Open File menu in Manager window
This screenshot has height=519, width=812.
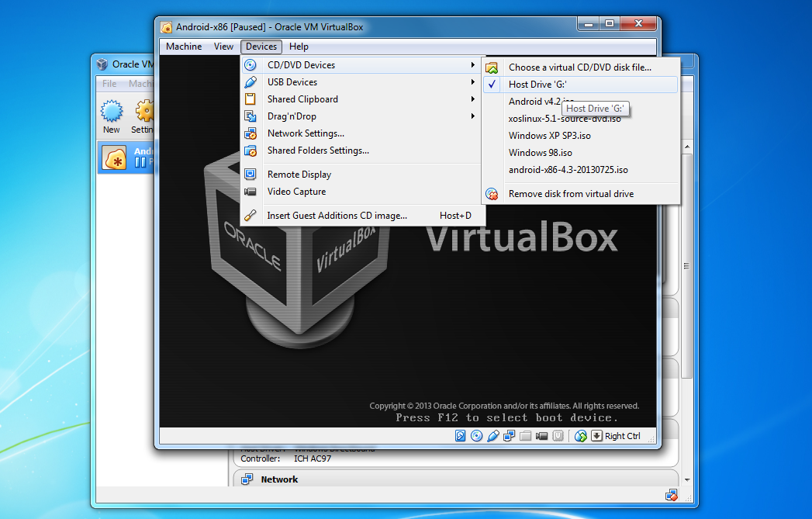pyautogui.click(x=109, y=83)
